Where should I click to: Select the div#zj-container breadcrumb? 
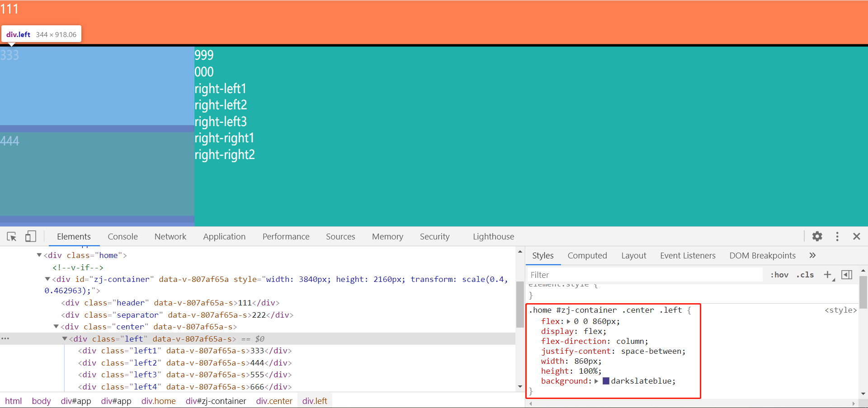[x=216, y=401]
